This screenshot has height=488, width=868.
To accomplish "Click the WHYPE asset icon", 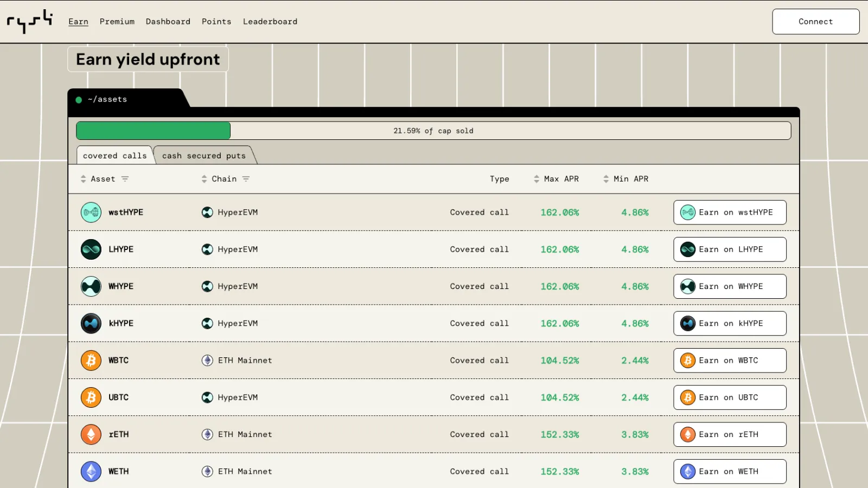I will pos(91,286).
